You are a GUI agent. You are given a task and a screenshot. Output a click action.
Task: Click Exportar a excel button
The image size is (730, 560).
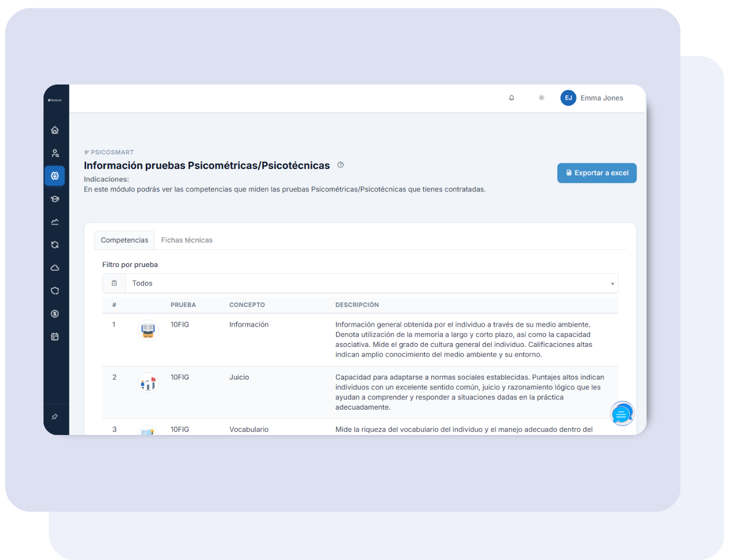(597, 173)
